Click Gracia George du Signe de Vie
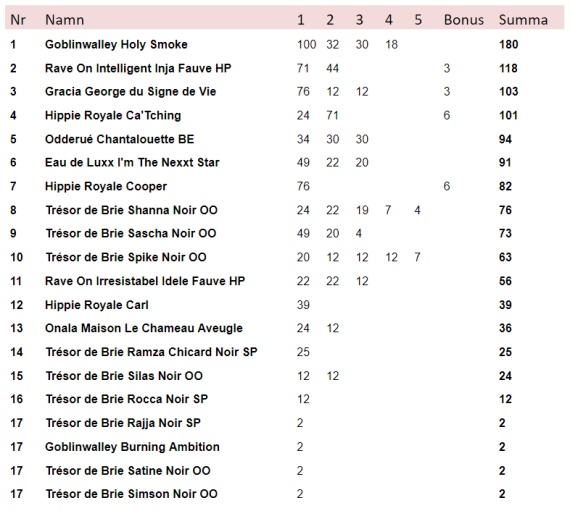The width and height of the screenshot is (570, 511). [x=131, y=92]
